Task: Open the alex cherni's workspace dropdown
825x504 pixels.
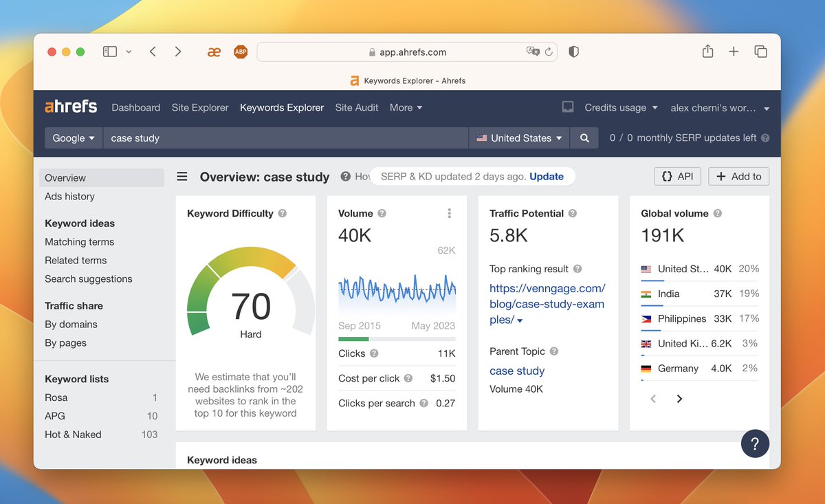Action: point(720,108)
